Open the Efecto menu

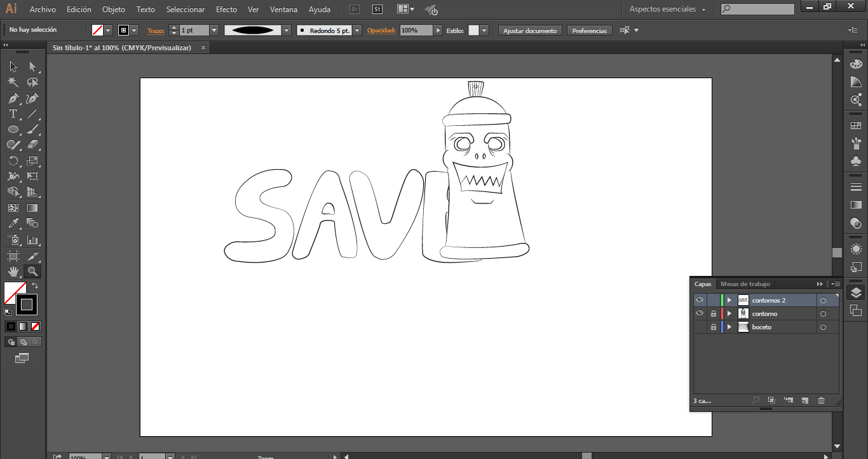pos(226,10)
